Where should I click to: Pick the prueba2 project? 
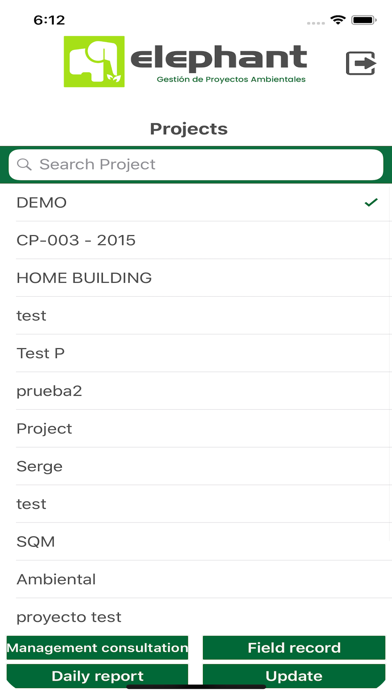click(x=196, y=391)
